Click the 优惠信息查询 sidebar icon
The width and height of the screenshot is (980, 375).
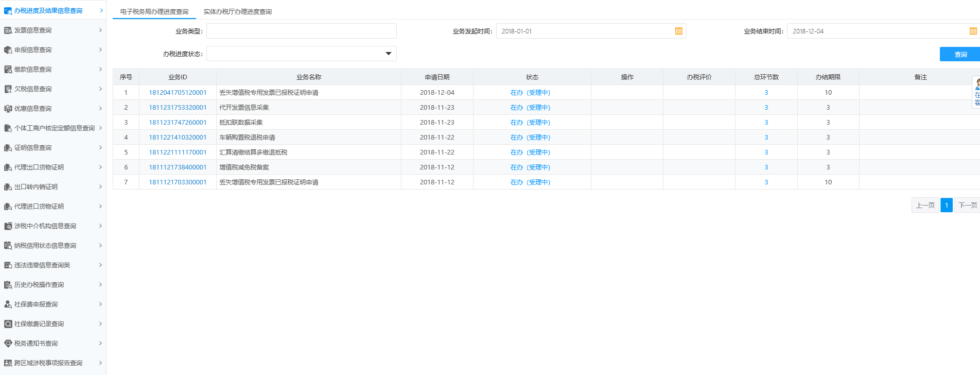8,109
